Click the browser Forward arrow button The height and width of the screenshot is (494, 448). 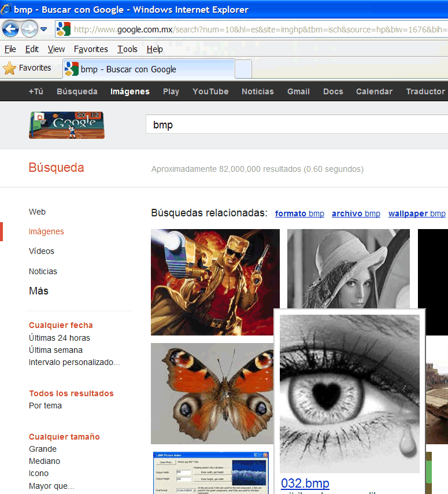[x=29, y=29]
